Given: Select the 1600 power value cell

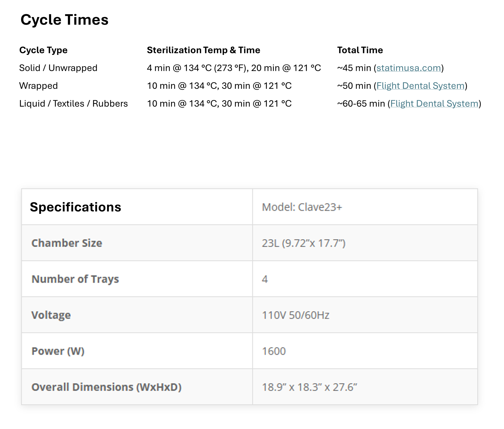Looking at the screenshot, I should [x=274, y=351].
